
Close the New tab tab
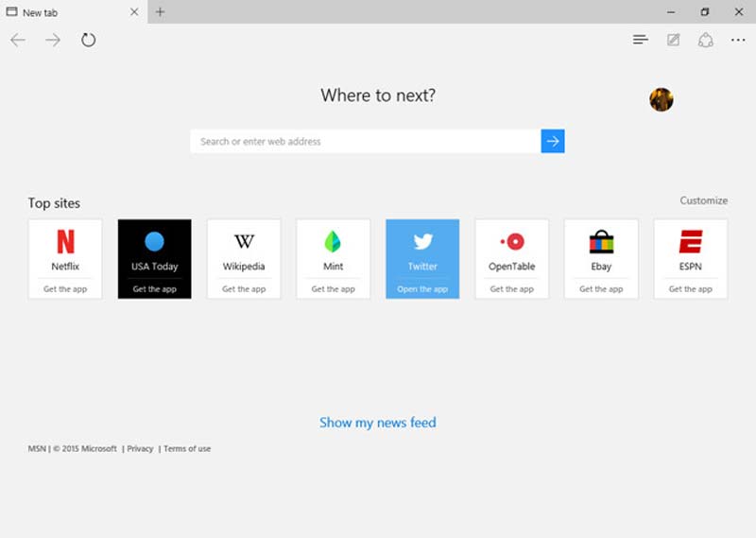pos(134,12)
